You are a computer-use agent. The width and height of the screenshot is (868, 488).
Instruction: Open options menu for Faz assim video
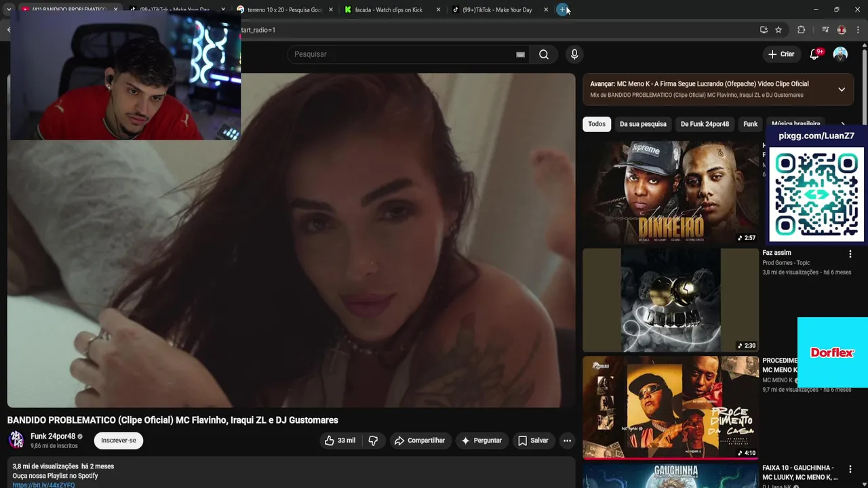(x=850, y=254)
